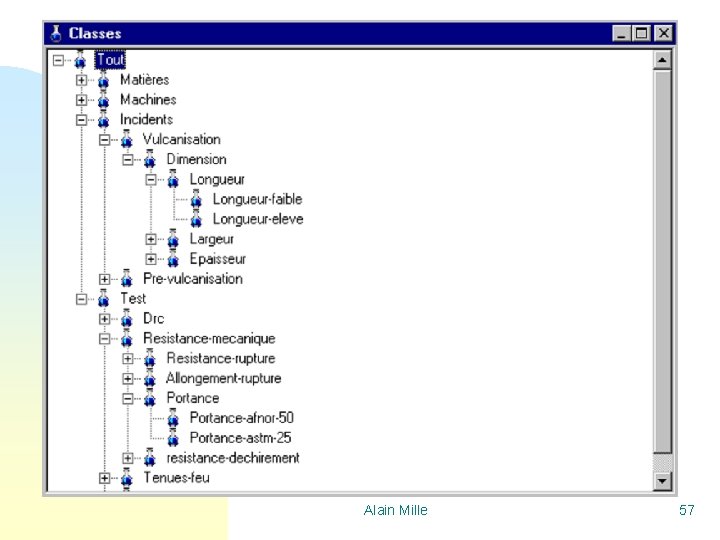Viewport: 720px width, 540px height.
Task: Click the flask icon beside Longueur-faible
Action: click(196, 199)
